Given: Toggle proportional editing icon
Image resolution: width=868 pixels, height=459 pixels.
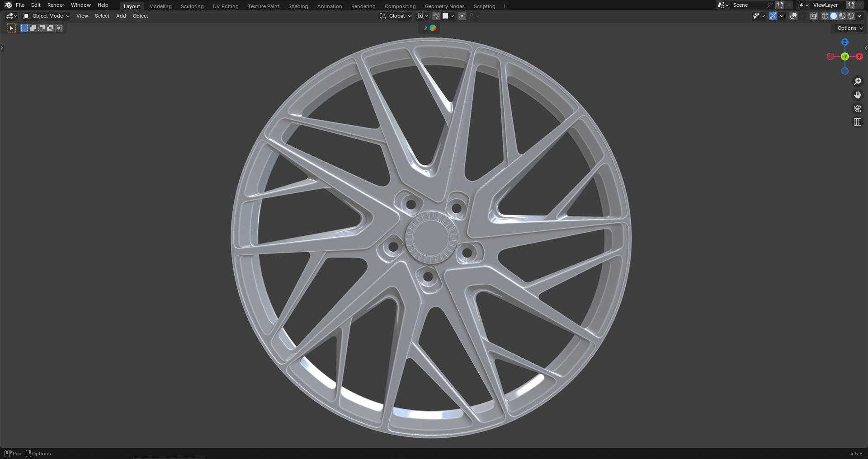Looking at the screenshot, I should point(462,16).
